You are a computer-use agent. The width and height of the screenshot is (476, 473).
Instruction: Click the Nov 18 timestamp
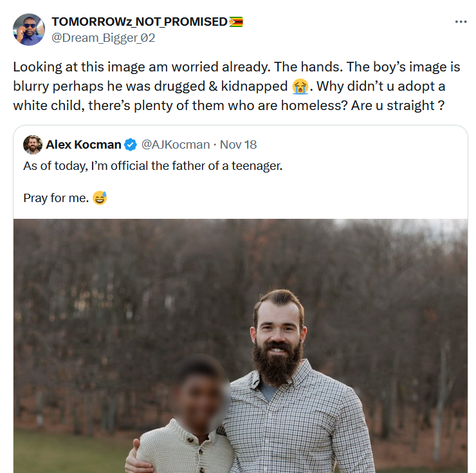click(238, 144)
